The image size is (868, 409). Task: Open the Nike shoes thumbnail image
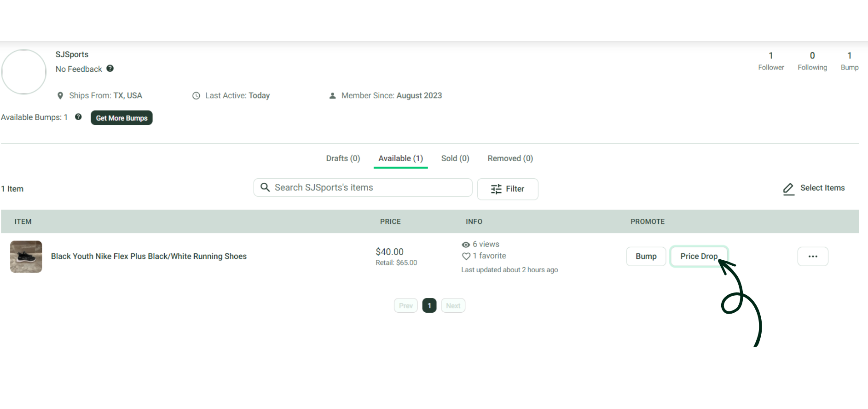pos(26,257)
